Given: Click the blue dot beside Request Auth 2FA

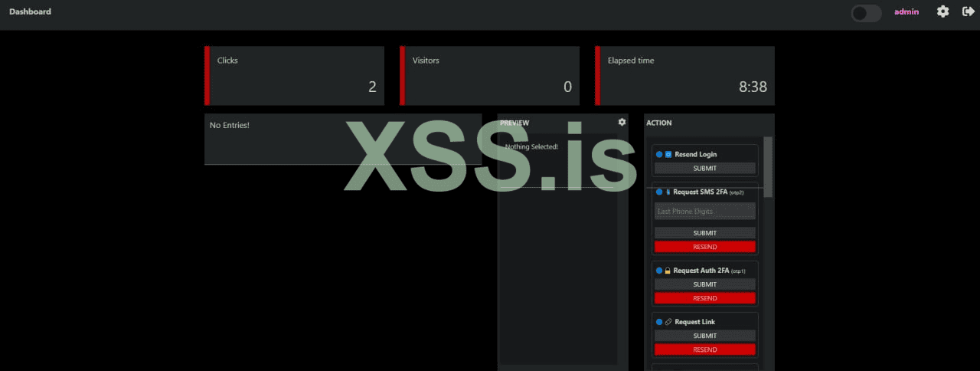Looking at the screenshot, I should (x=659, y=271).
